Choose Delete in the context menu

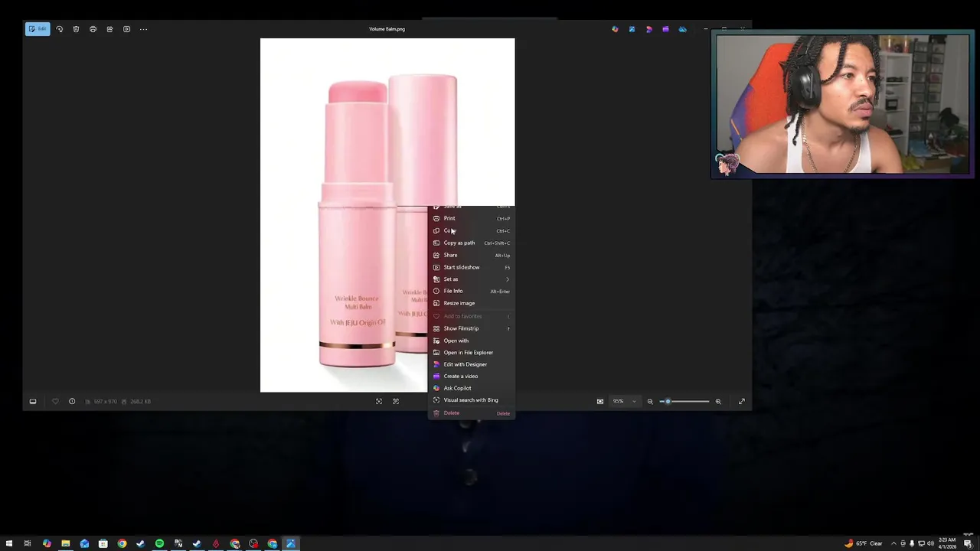pos(472,413)
